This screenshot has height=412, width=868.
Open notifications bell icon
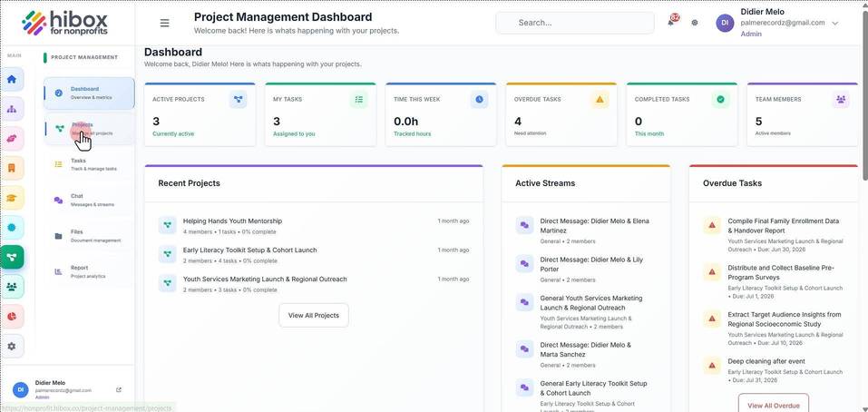671,22
